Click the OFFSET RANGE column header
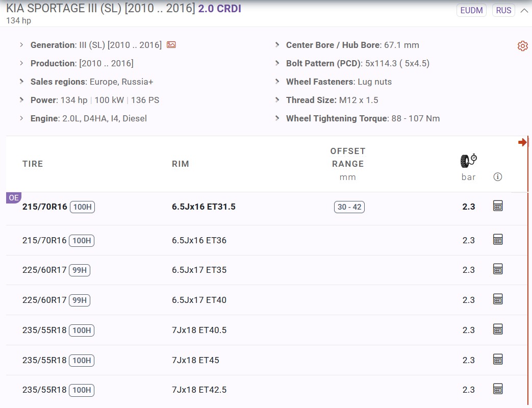 point(348,158)
